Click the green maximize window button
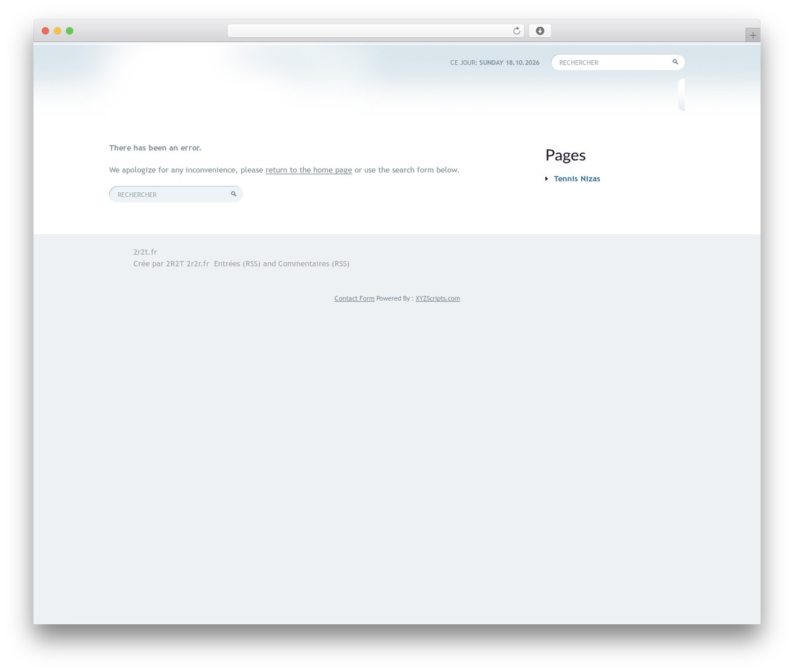Viewport: 794px width, 672px height. (69, 31)
